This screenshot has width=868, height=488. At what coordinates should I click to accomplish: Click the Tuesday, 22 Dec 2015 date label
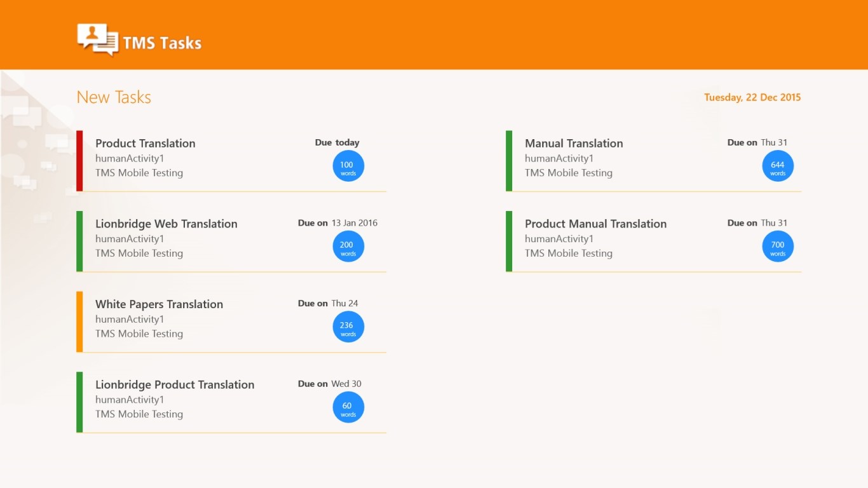pos(752,97)
